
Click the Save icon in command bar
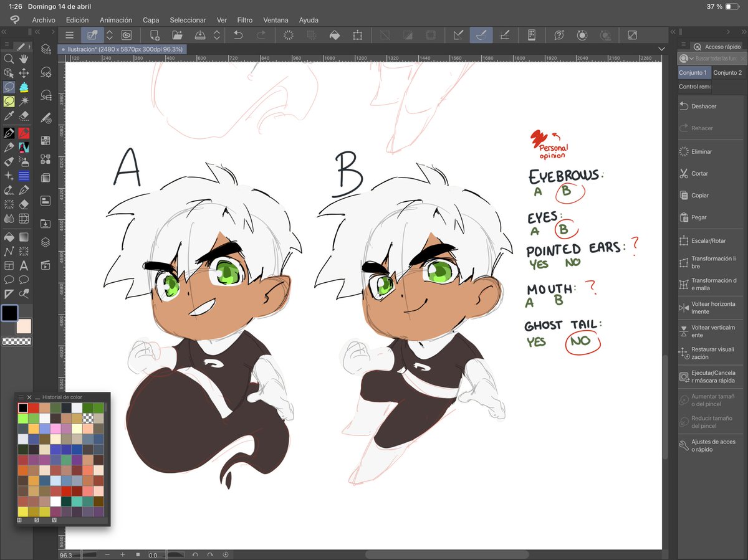200,36
